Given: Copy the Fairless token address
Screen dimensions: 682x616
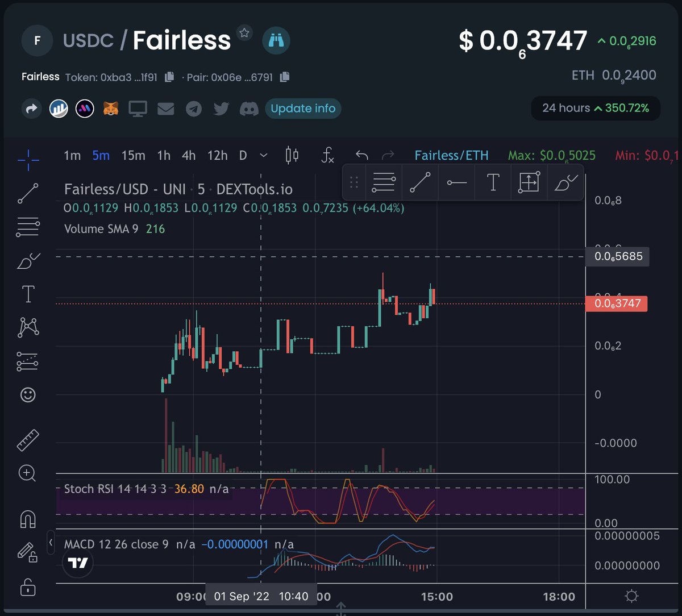Looking at the screenshot, I should [x=169, y=77].
